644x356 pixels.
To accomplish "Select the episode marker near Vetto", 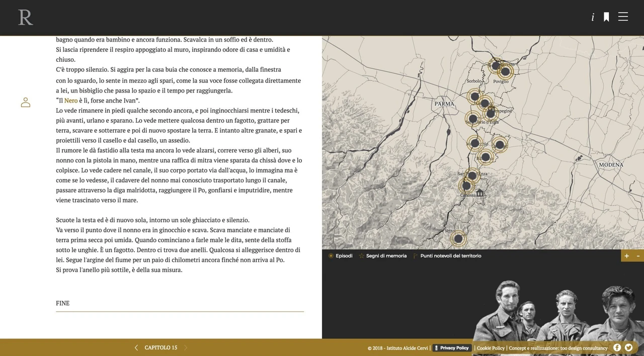I will (458, 238).
